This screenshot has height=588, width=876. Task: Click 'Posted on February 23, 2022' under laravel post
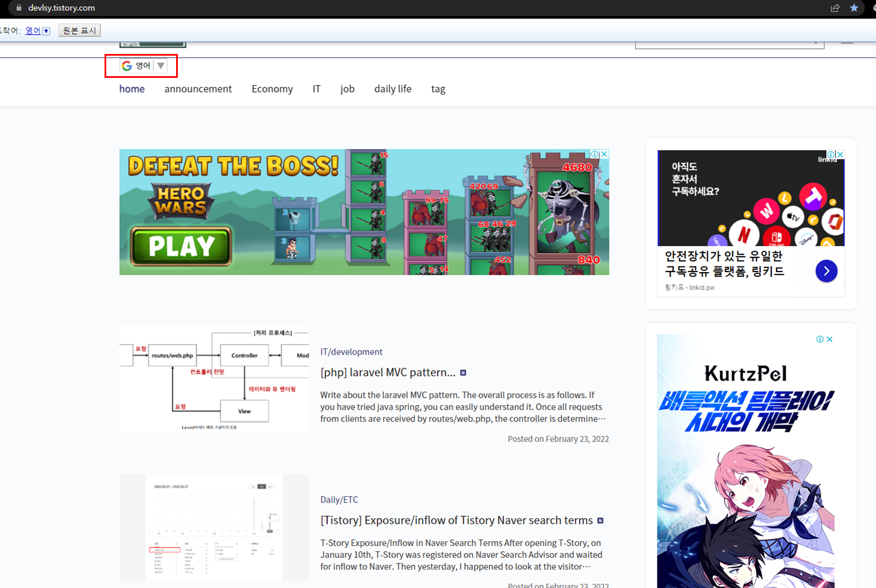coord(558,439)
